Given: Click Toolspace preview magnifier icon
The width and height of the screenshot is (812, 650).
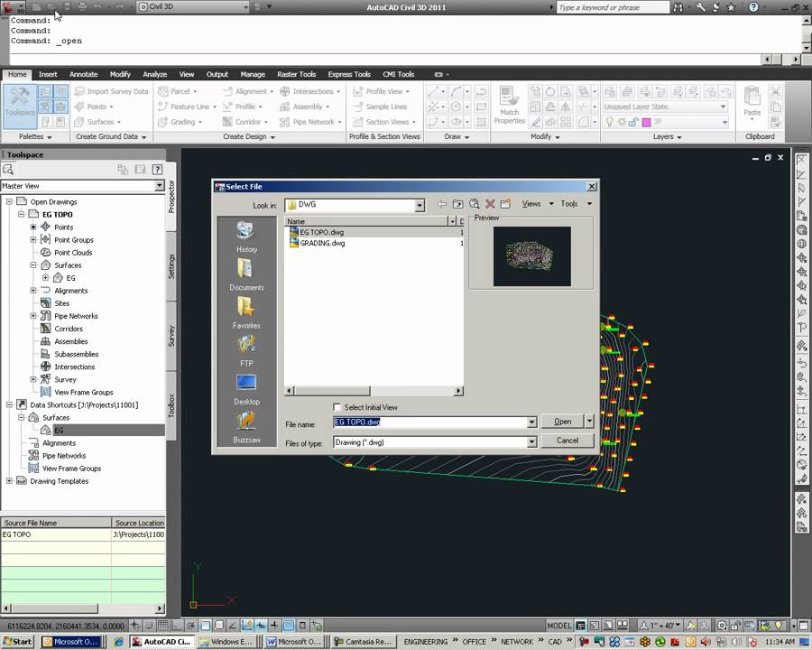Looking at the screenshot, I should click(x=8, y=170).
